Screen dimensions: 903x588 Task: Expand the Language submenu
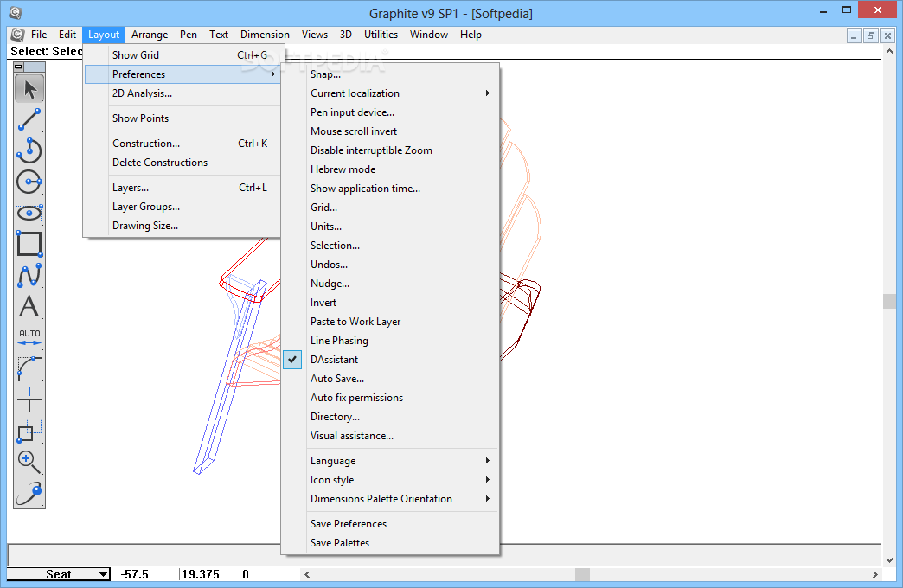pos(390,461)
